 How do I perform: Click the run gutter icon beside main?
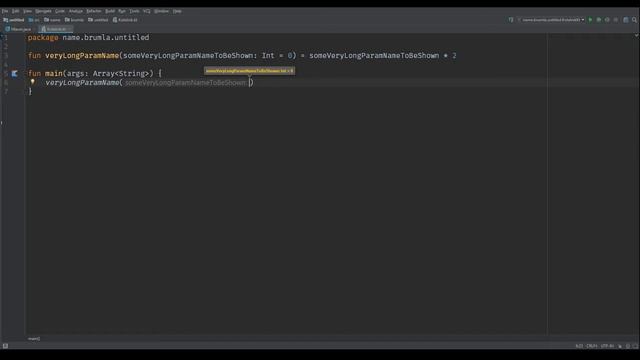coord(15,73)
